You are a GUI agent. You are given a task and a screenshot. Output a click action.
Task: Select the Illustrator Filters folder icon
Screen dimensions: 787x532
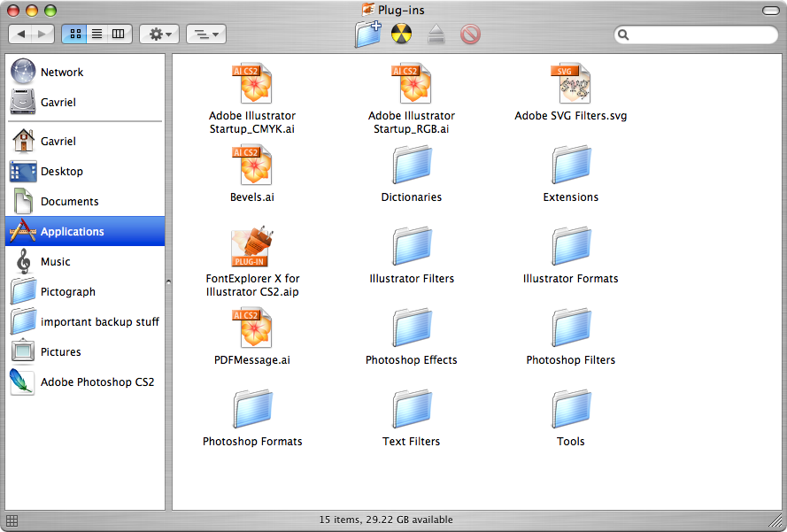(x=412, y=246)
